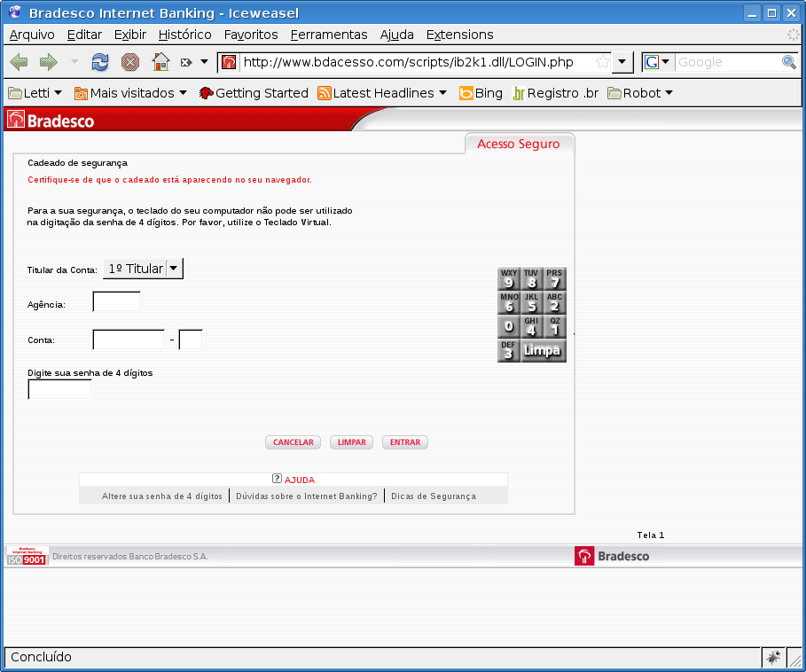Screen dimensions: 806x672
Task: Open the Bing bookmark
Action: tap(481, 93)
